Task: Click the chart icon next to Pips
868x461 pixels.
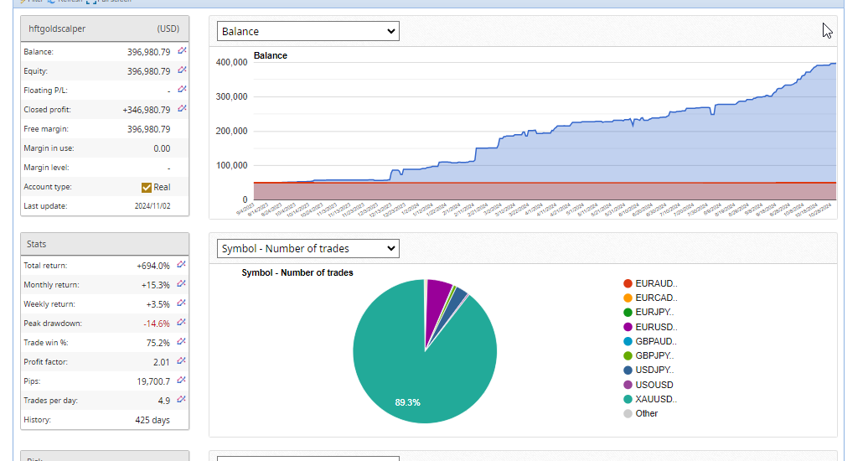Action: tap(182, 381)
